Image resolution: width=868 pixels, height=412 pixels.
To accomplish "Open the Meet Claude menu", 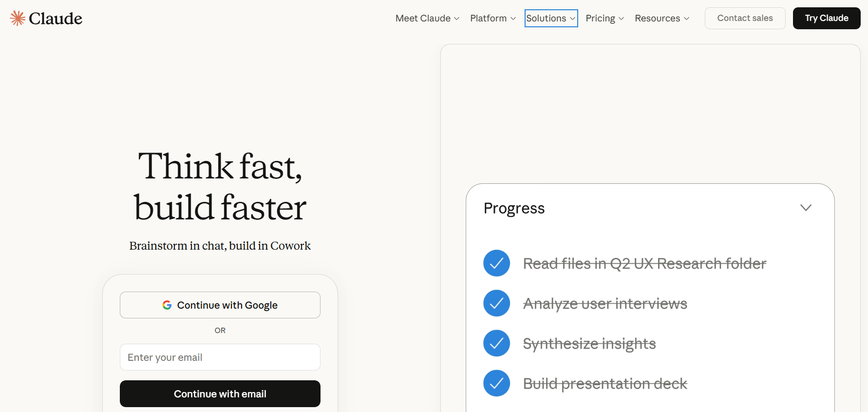I will [427, 18].
